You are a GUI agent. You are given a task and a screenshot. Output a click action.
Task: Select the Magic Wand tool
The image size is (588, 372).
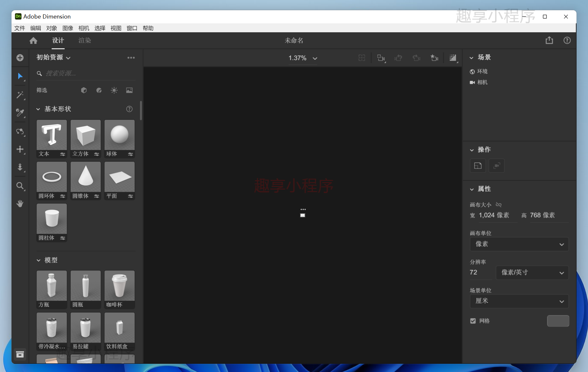click(x=20, y=95)
